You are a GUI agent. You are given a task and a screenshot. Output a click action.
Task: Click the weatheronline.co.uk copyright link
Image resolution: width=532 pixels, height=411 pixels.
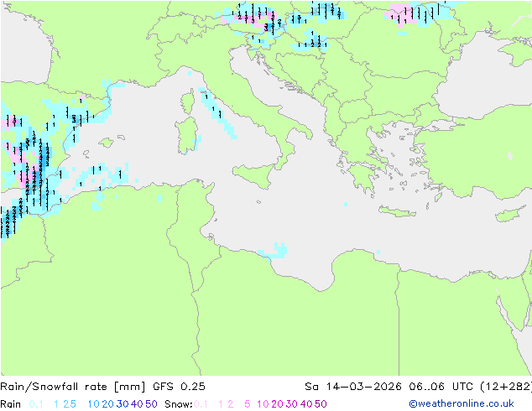[x=462, y=403]
